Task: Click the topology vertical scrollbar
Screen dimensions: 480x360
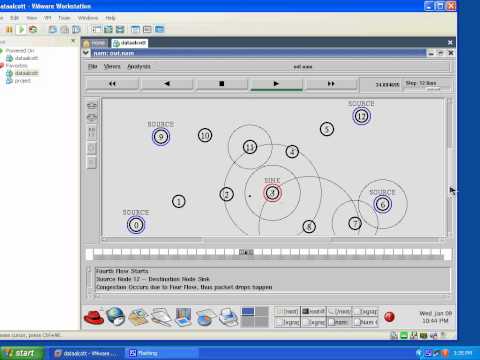Action: (449, 167)
